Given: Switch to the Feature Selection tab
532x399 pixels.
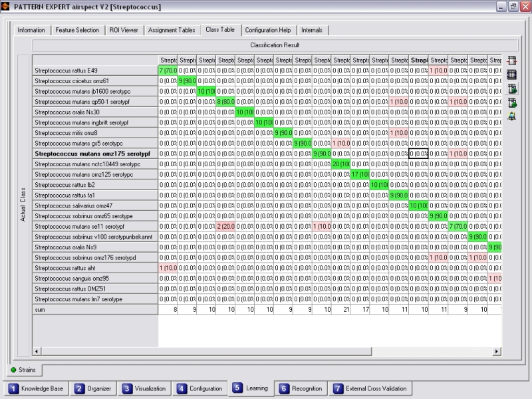Looking at the screenshot, I should tap(77, 30).
